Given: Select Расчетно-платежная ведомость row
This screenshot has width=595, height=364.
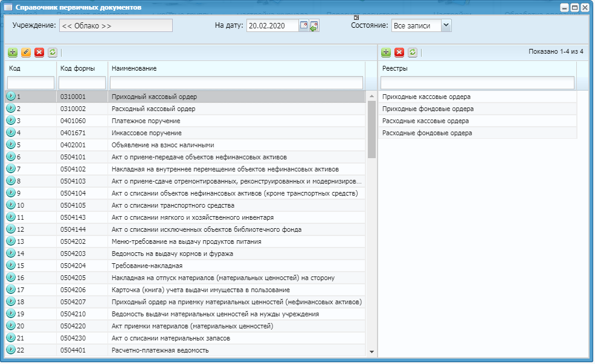Looking at the screenshot, I should click(x=185, y=350).
